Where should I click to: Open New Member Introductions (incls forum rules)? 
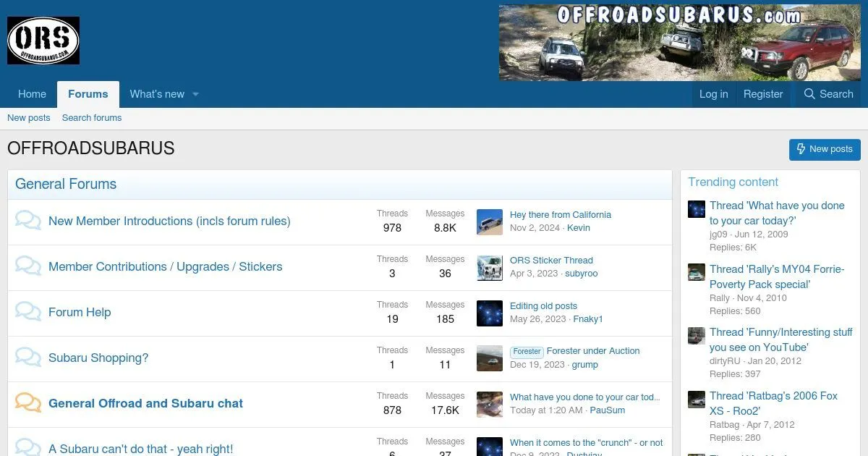tap(169, 221)
